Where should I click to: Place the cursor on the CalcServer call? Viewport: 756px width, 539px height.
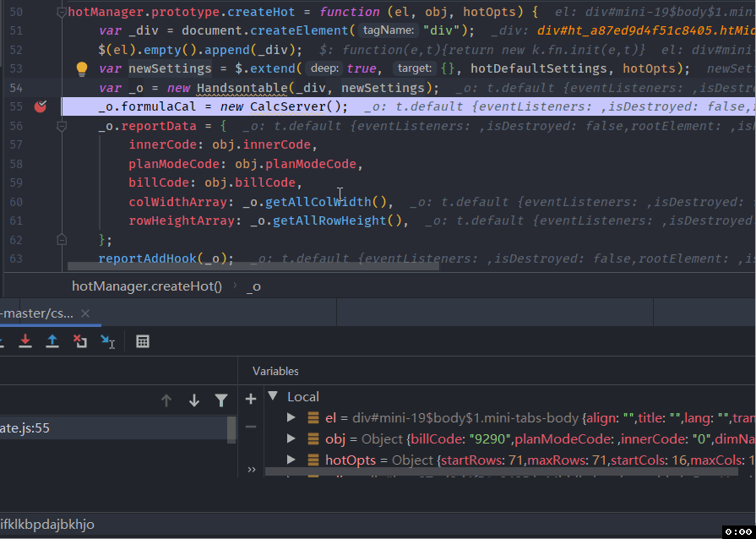click(x=288, y=106)
